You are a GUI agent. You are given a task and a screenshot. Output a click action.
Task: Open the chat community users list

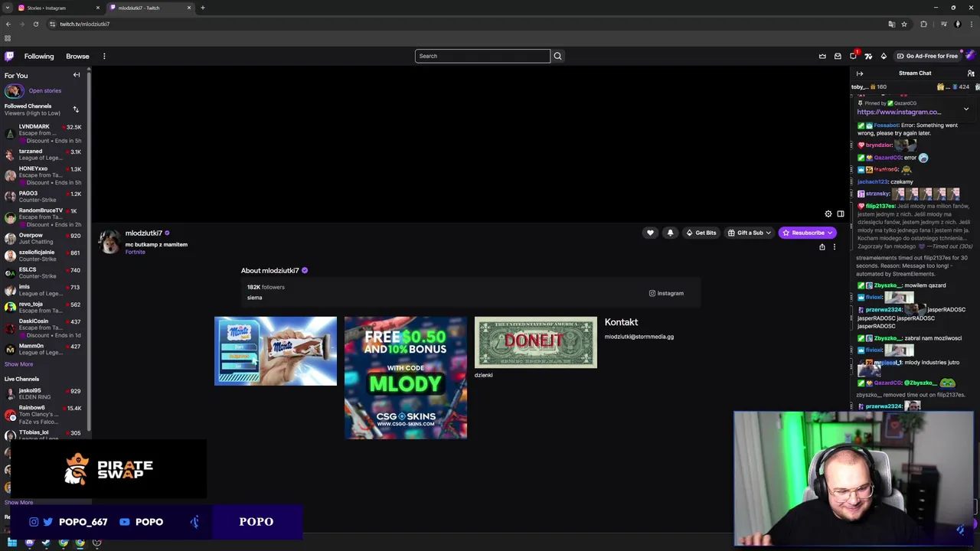(971, 73)
